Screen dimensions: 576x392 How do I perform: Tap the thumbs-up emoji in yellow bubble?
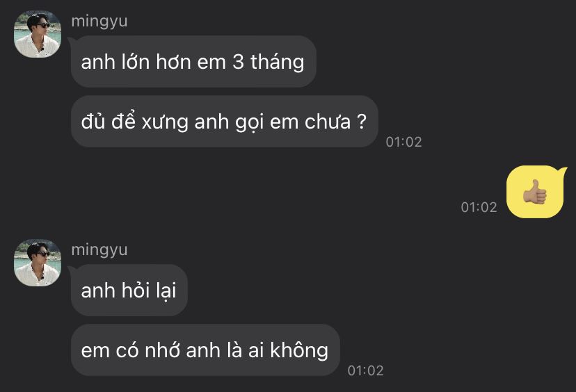(x=535, y=192)
